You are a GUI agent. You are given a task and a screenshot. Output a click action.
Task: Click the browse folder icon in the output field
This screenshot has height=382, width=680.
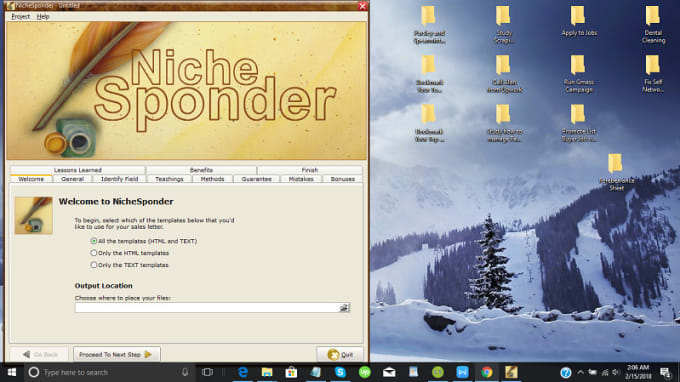pos(344,307)
